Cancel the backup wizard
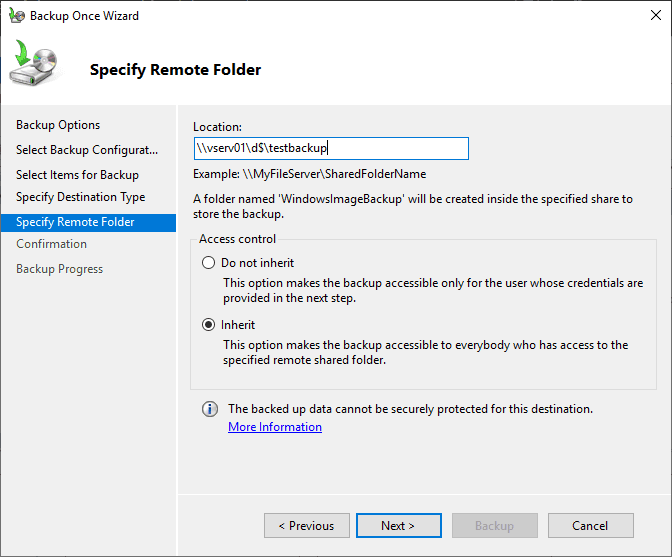Image resolution: width=672 pixels, height=557 pixels. point(590,525)
